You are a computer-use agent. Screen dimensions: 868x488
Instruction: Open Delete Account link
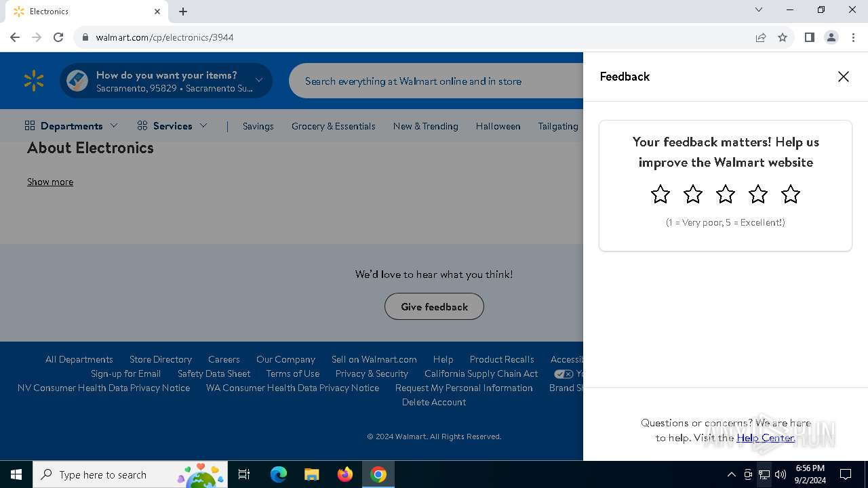434,402
